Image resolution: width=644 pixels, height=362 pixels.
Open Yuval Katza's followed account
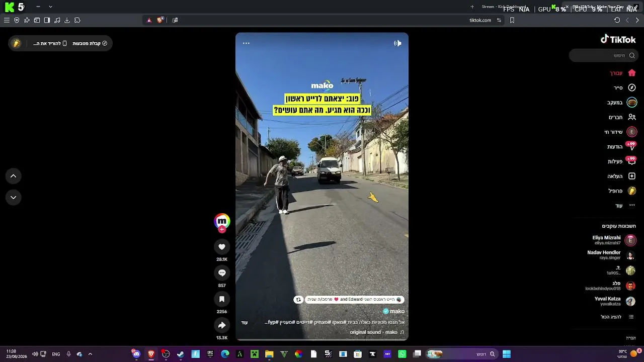click(615, 301)
